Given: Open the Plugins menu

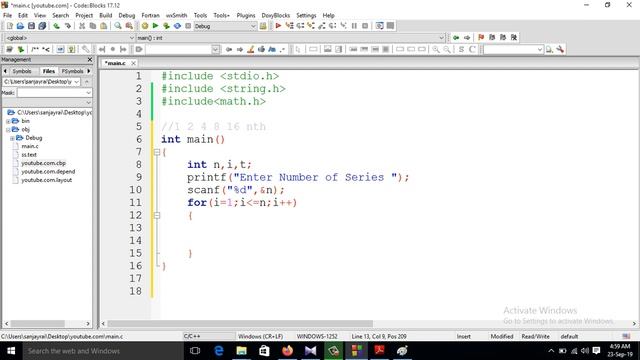Looking at the screenshot, I should (x=246, y=15).
